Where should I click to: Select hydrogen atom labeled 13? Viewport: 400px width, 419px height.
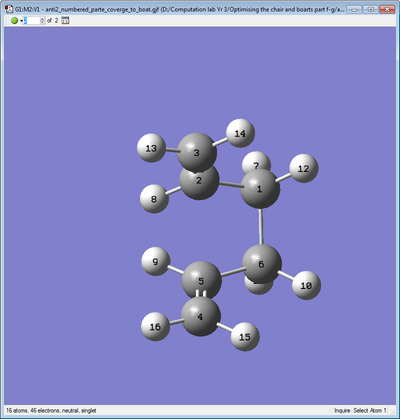coord(151,148)
